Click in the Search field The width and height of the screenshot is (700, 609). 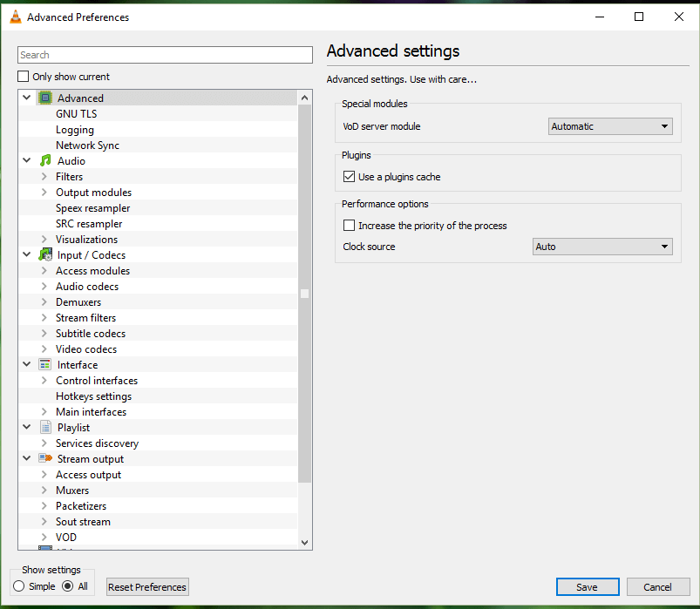point(165,55)
